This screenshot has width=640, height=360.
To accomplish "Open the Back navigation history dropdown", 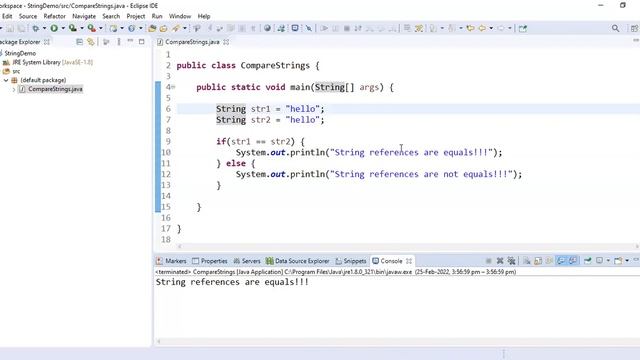I will coord(491,28).
